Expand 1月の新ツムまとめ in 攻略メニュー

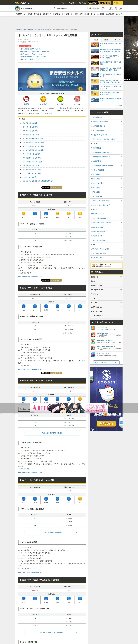pos(106,290)
